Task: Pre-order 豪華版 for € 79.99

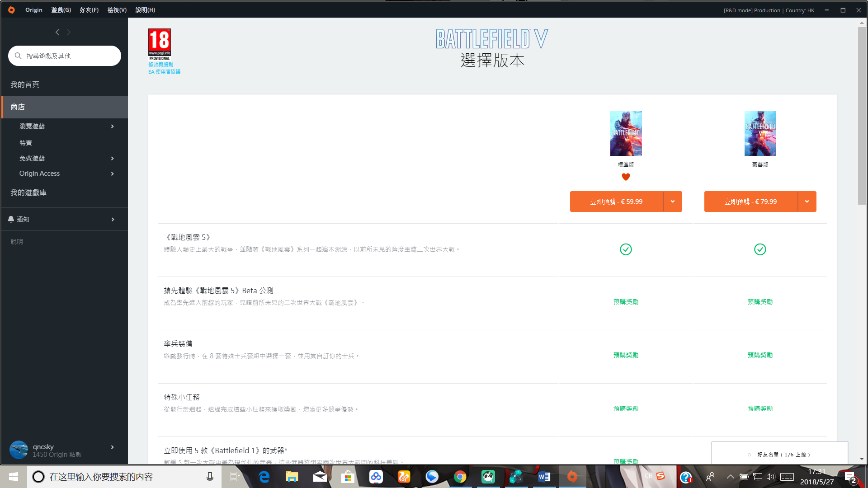Action: [x=750, y=202]
